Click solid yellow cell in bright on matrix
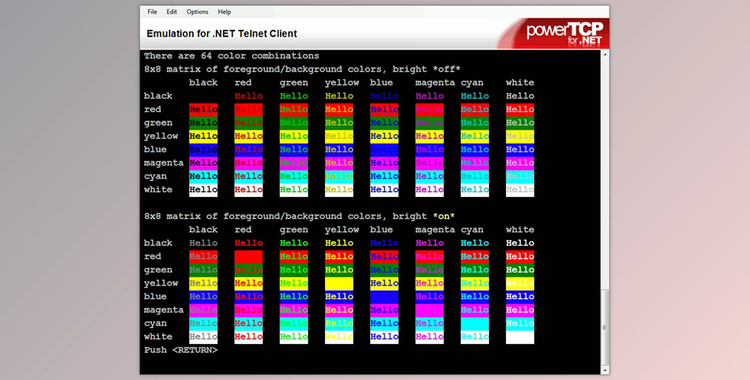 tap(339, 283)
